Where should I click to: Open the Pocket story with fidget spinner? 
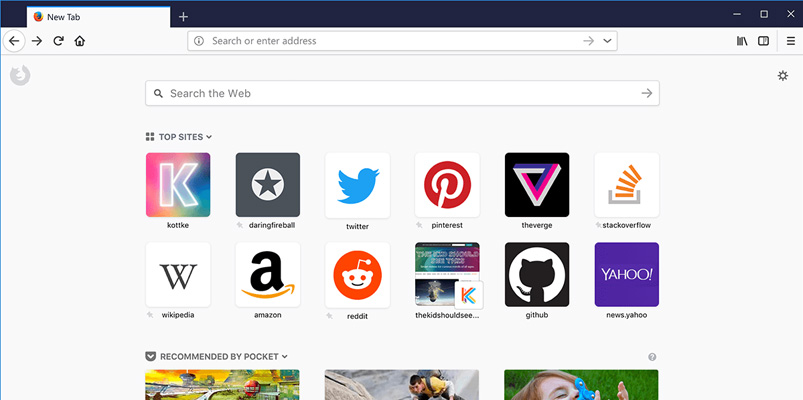581,385
